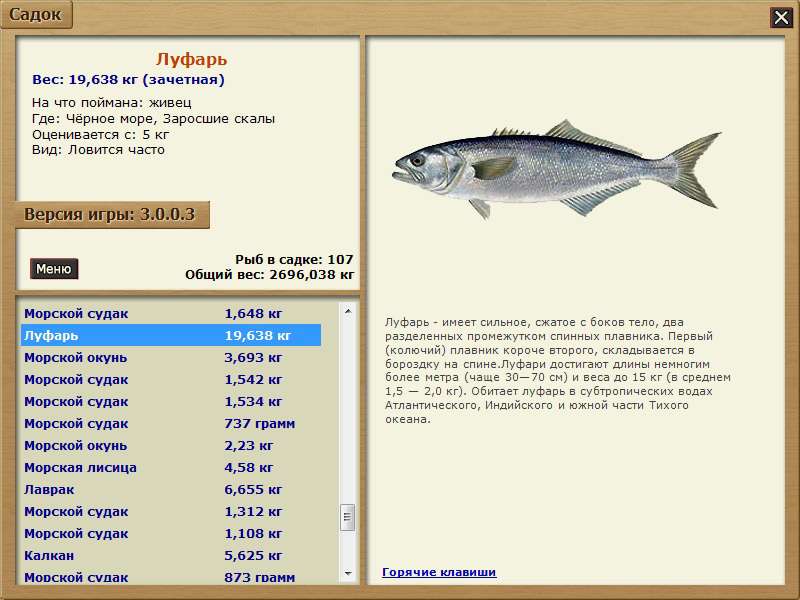The height and width of the screenshot is (600, 800).
Task: Click the fish list scroll-up arrow
Action: [348, 311]
